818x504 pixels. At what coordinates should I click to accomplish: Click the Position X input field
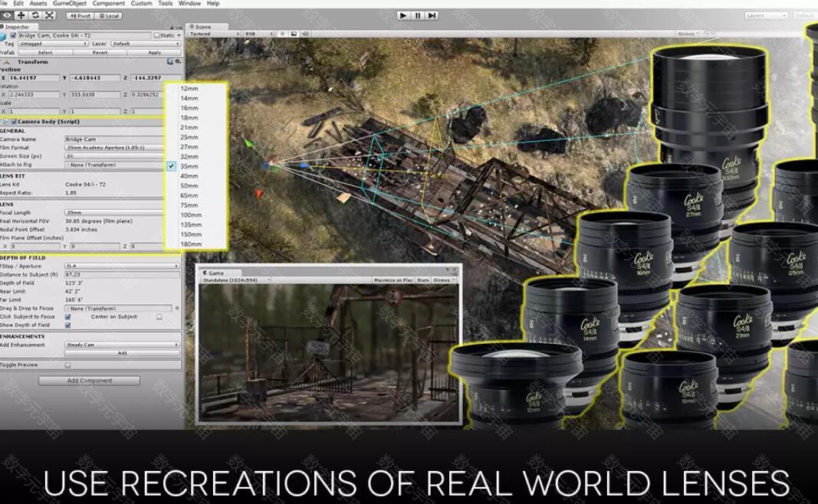click(x=34, y=78)
